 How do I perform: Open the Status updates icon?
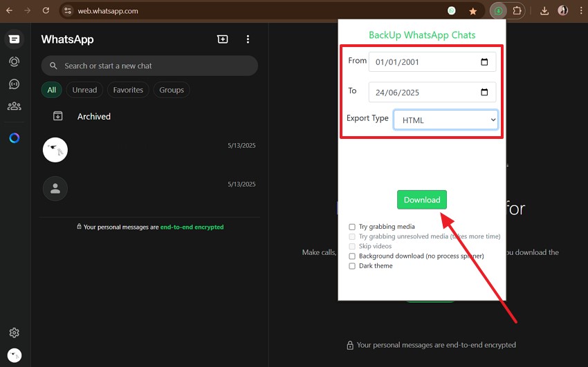point(14,62)
